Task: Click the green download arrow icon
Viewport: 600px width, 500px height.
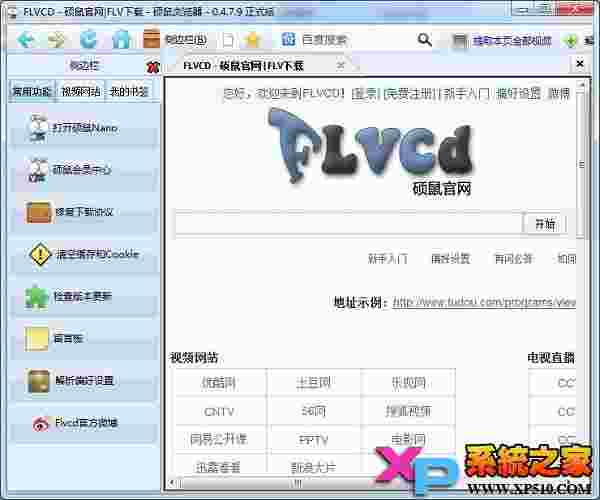Action: tap(571, 40)
